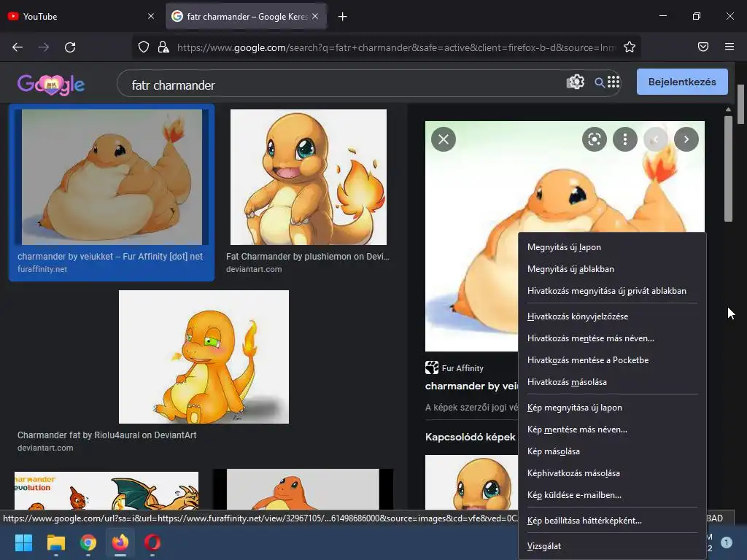
Task: Click the Bejelentkezés sign-in button
Action: 682,82
